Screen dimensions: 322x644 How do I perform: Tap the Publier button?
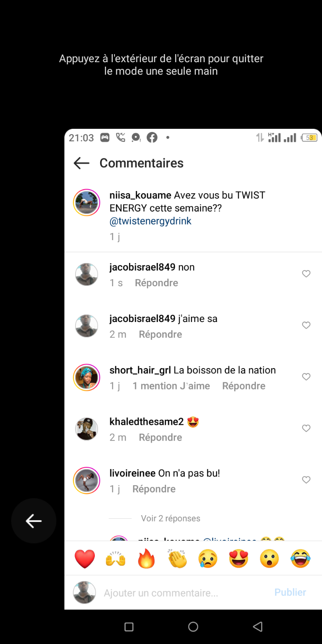click(290, 592)
